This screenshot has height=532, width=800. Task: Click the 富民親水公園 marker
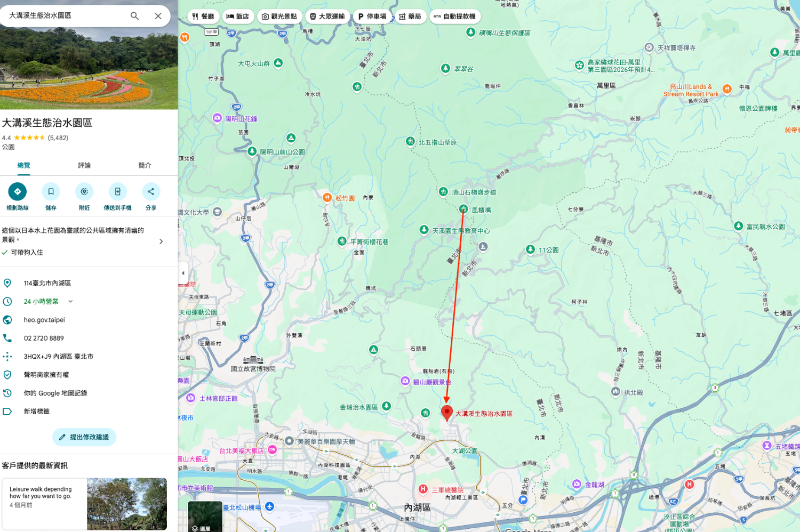pyautogui.click(x=738, y=226)
